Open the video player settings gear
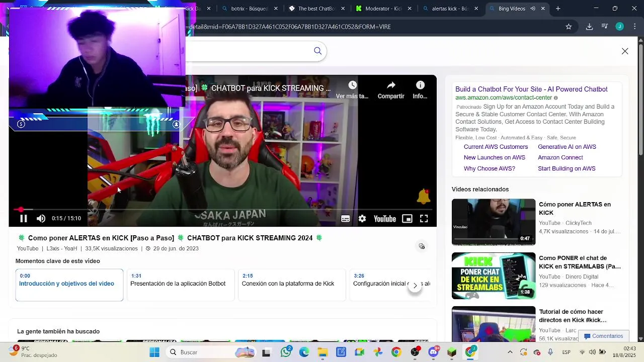The image size is (644, 362). pos(362,219)
